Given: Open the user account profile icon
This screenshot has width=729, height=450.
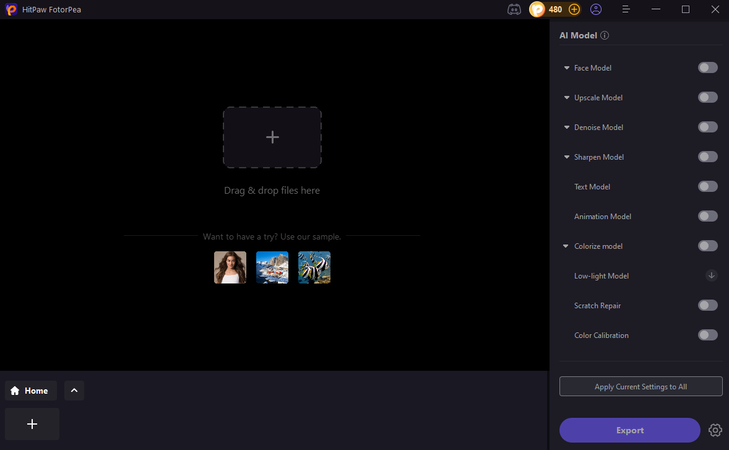Looking at the screenshot, I should pyautogui.click(x=597, y=9).
